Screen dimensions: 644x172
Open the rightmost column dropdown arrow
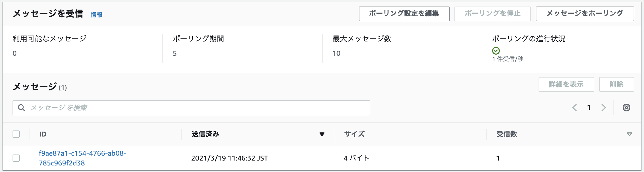pos(630,134)
